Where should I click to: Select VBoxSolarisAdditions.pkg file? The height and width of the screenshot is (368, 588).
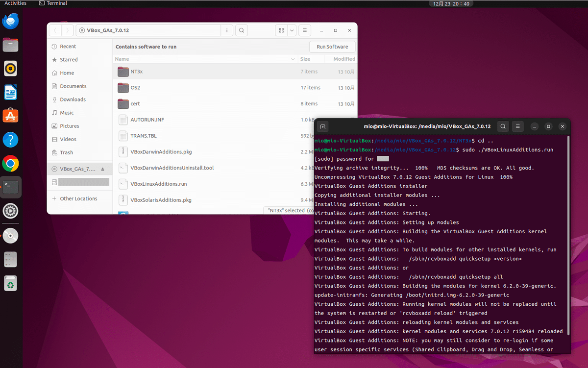pos(213,200)
